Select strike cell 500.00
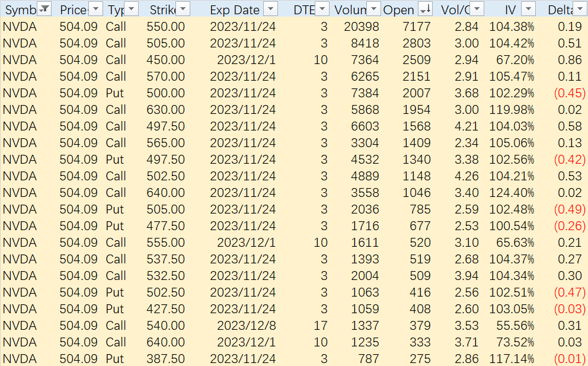This screenshot has height=366, width=588. 166,93
